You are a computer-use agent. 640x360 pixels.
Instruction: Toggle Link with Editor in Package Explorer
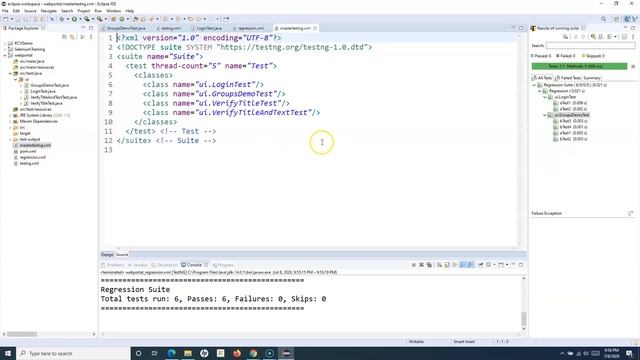point(72,37)
